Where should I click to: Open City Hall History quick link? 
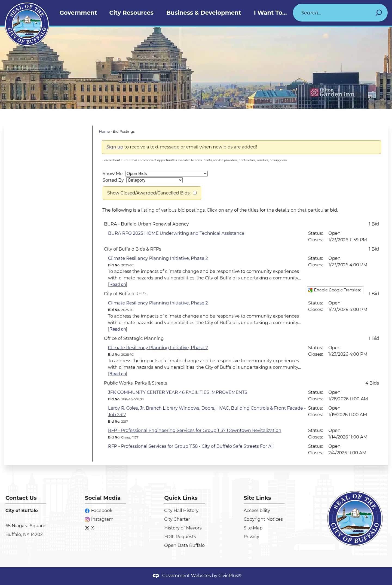point(181,511)
